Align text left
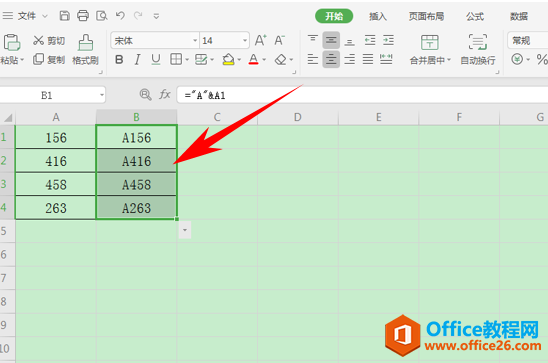The width and height of the screenshot is (548, 363). [x=312, y=59]
